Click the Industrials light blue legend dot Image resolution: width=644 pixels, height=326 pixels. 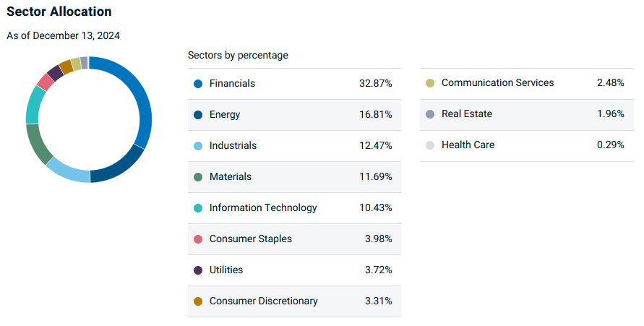coord(198,146)
